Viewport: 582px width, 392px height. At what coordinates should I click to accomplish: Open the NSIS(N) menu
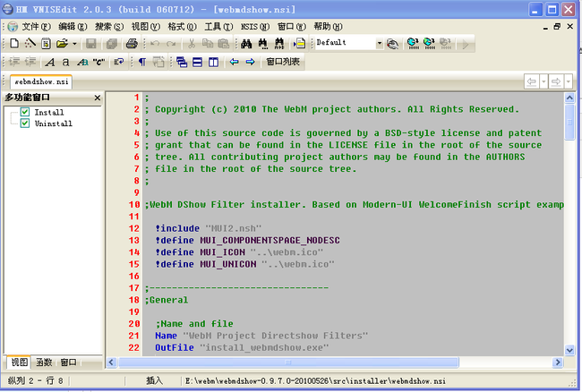[255, 27]
